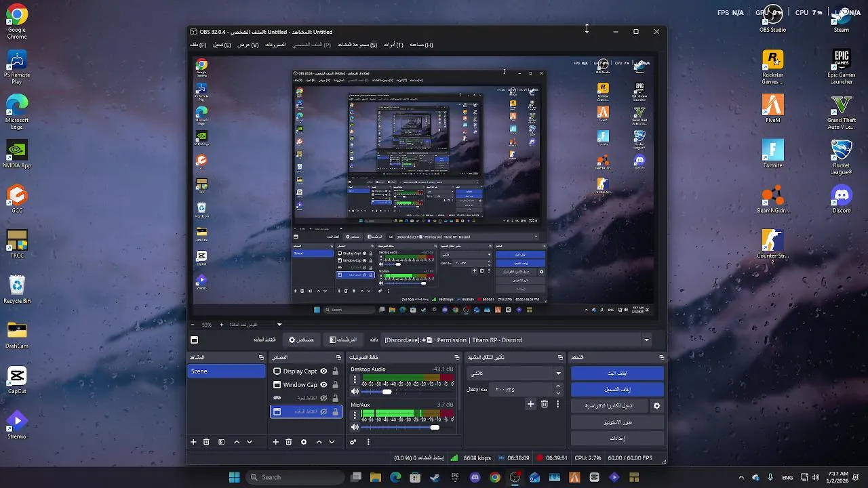Viewport: 868px width, 488px height.
Task: Decrease the transition duration with the down arrow
Action: pos(558,393)
